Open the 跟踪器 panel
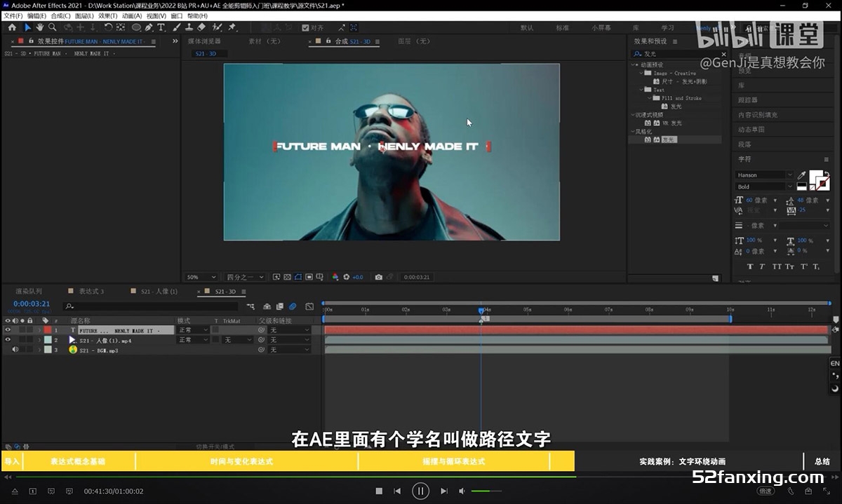 [748, 100]
